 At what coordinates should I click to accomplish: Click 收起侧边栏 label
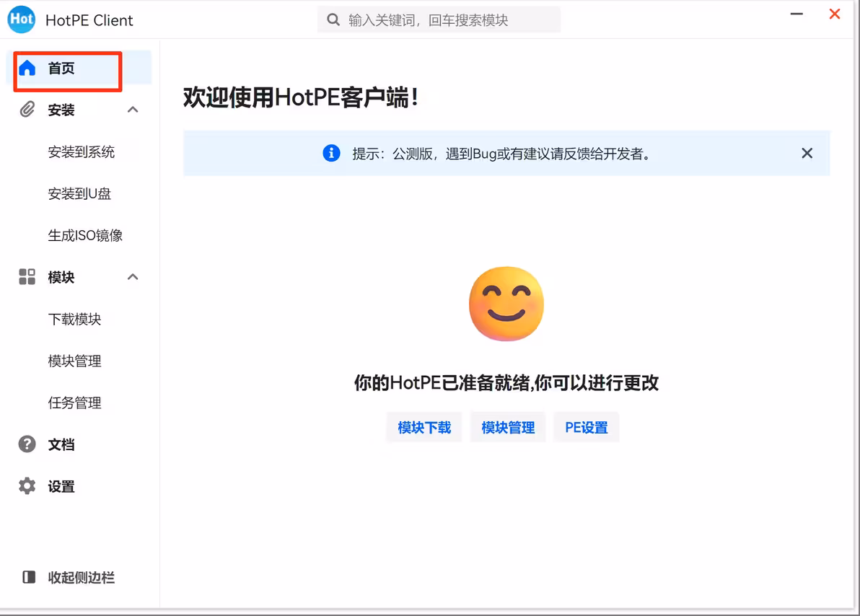(82, 577)
